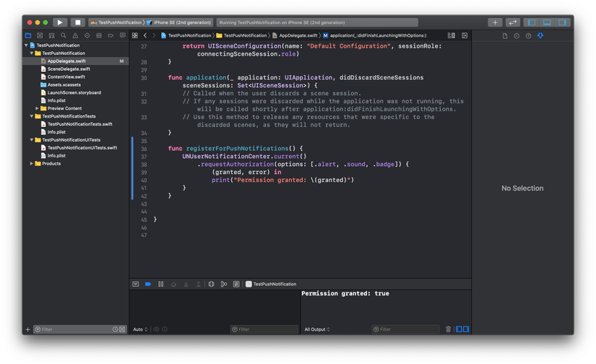
Task: Stop the running app with Stop button
Action: pyautogui.click(x=77, y=22)
